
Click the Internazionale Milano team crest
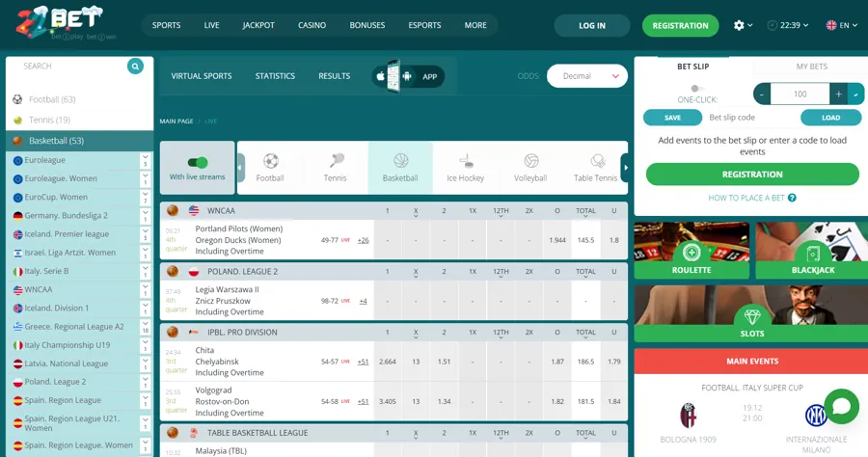pos(815,416)
